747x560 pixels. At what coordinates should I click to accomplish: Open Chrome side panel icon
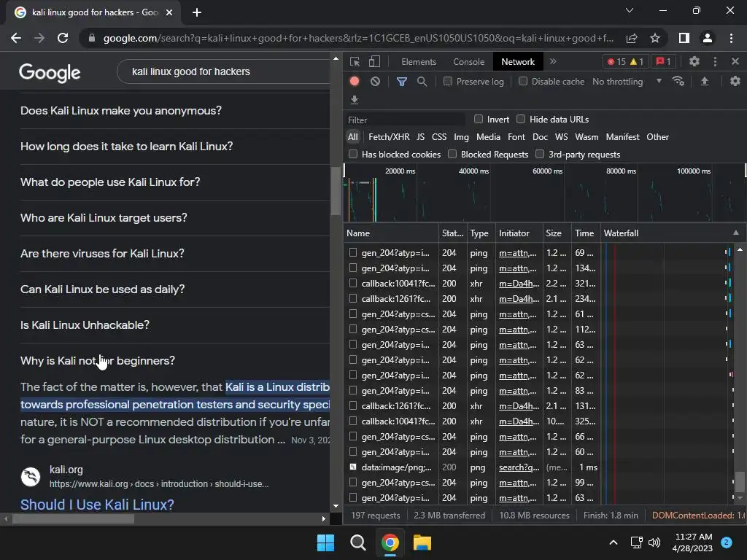(x=684, y=38)
